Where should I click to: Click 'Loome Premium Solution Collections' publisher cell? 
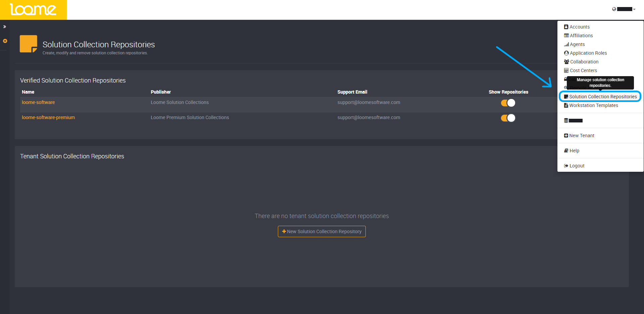[x=190, y=117]
